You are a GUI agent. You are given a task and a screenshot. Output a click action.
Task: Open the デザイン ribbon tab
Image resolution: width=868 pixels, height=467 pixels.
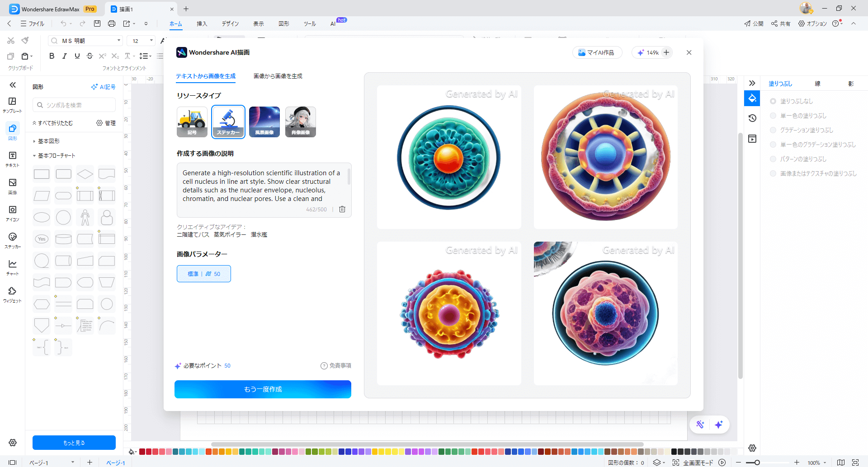[230, 23]
